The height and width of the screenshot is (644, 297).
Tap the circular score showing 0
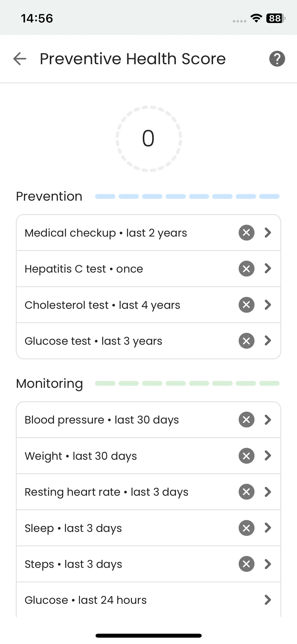148,139
